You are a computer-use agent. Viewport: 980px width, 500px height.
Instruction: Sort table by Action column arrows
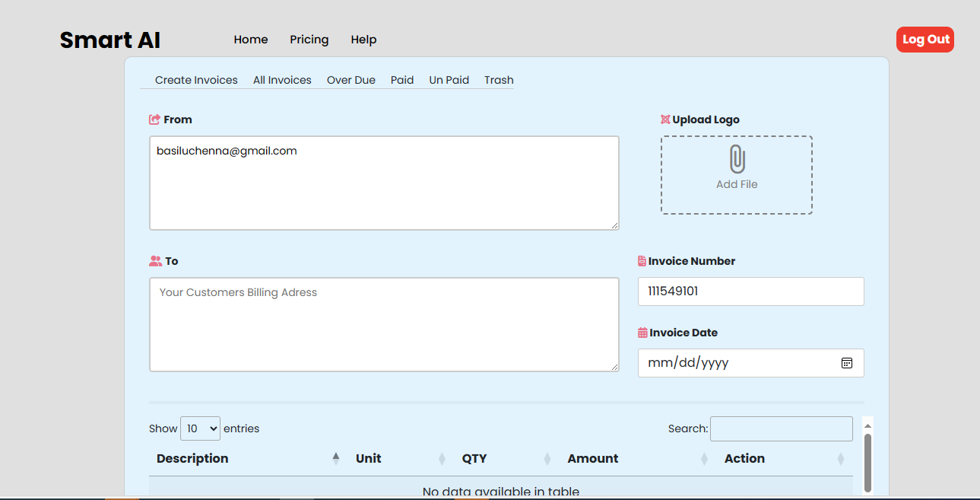pyautogui.click(x=841, y=458)
